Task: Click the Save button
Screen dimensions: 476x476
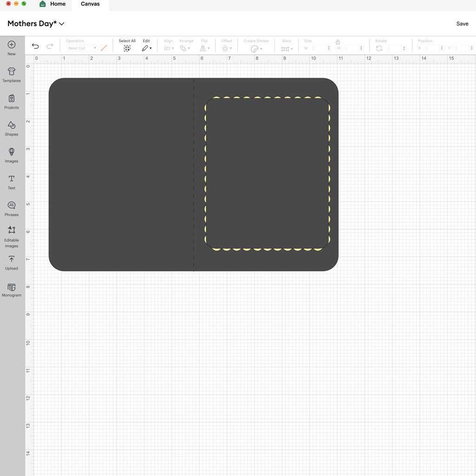Action: (x=463, y=24)
